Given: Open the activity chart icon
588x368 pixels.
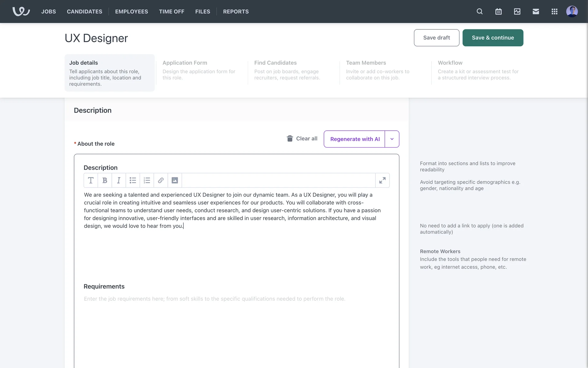Looking at the screenshot, I should tap(517, 11).
